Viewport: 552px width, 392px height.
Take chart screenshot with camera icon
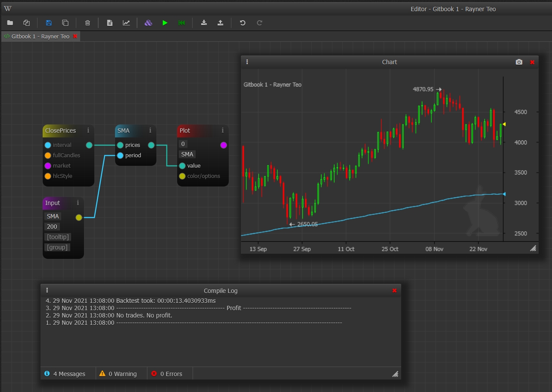coord(519,62)
